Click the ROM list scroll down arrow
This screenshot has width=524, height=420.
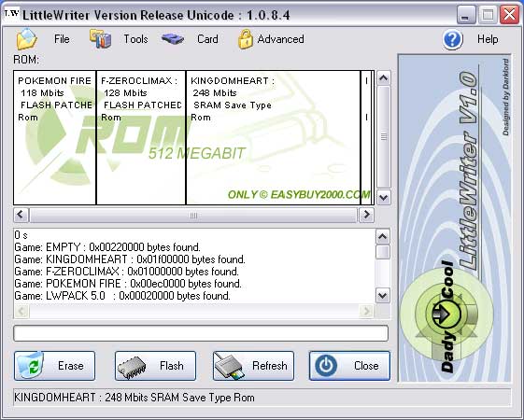click(383, 197)
